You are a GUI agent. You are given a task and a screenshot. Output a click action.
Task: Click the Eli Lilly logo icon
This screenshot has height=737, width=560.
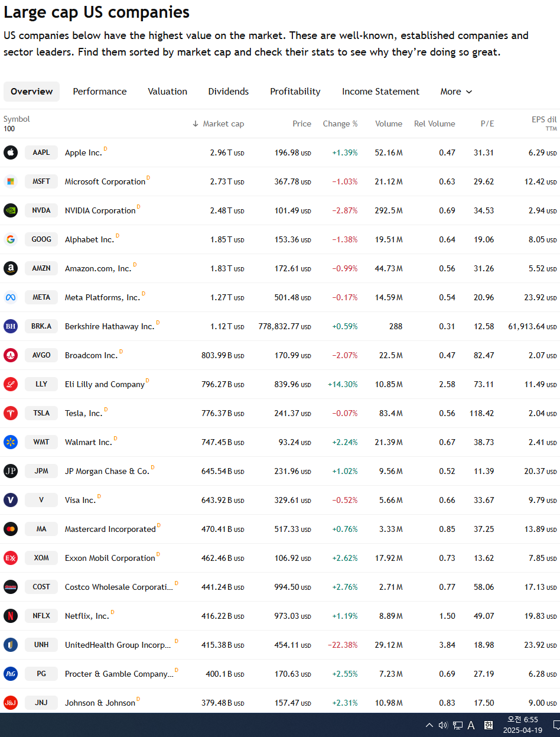tap(11, 384)
